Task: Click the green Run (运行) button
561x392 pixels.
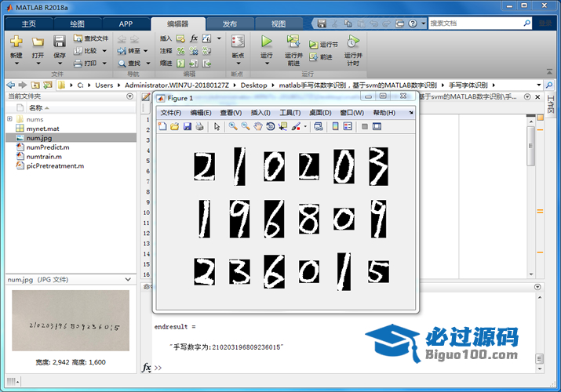Action: point(266,45)
